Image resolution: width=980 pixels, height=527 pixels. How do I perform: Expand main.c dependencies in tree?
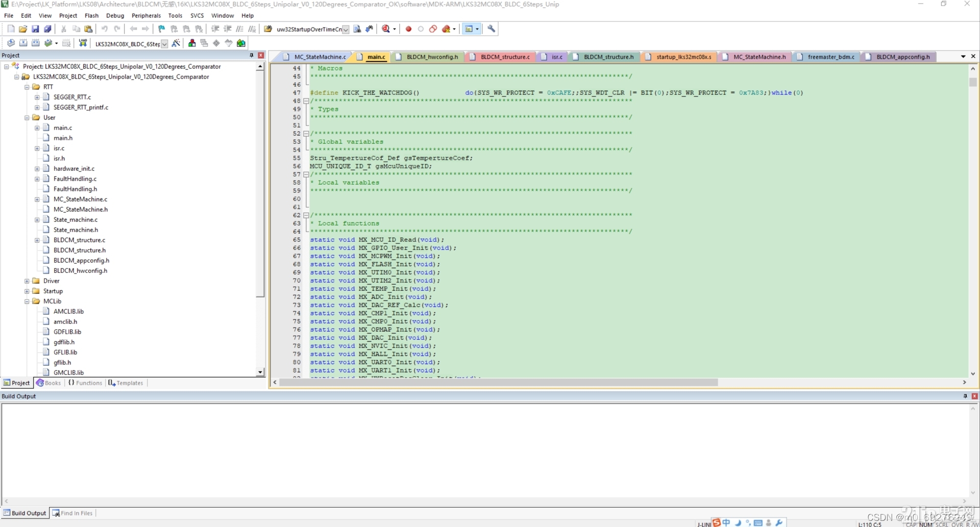coord(37,128)
